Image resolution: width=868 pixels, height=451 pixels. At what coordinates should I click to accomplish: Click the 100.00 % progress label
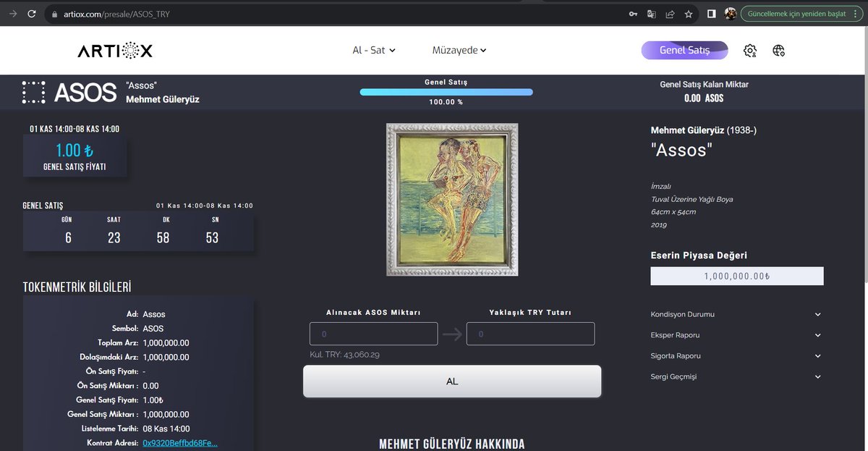(x=446, y=102)
